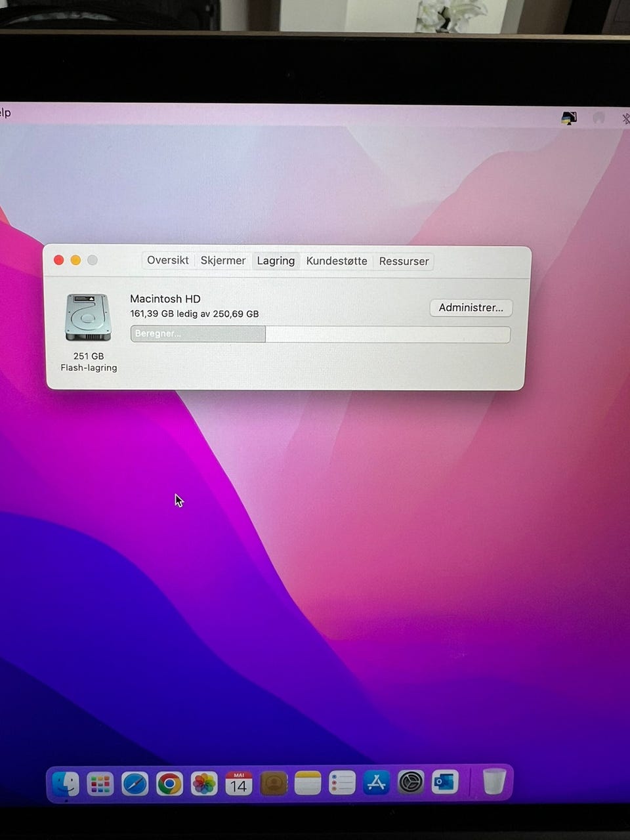
Task: Open the Contacts app in dock
Action: coord(274,784)
